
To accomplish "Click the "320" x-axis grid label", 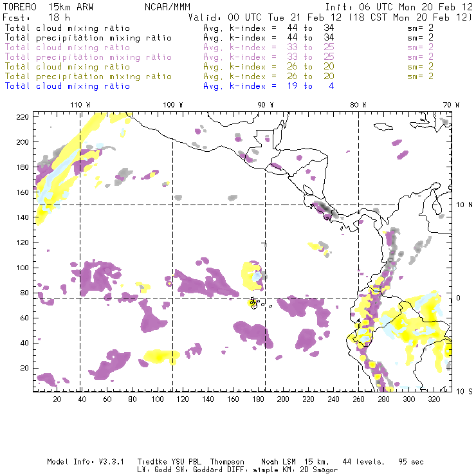I will click(434, 399).
